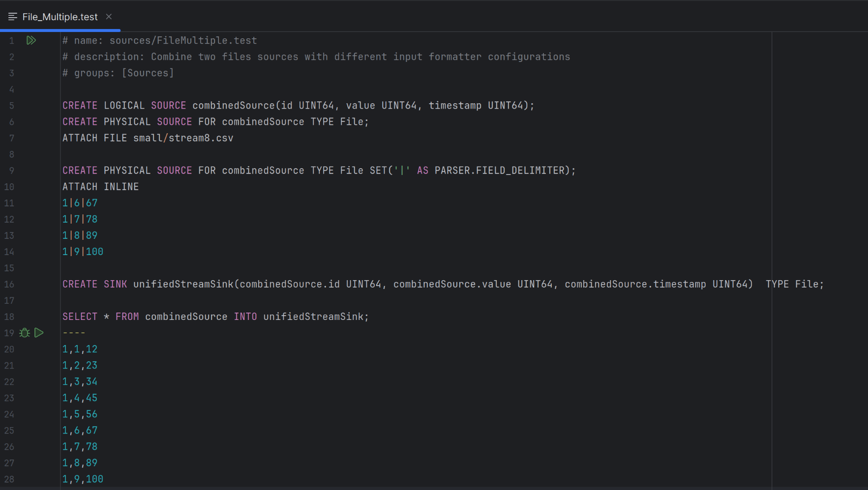This screenshot has width=868, height=490.
Task: Close the File_Multiple.test tab
Action: 109,17
